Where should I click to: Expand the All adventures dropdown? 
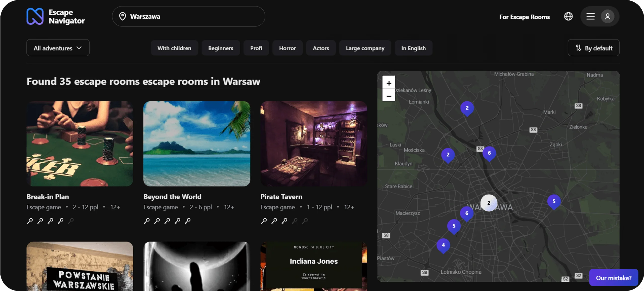58,48
